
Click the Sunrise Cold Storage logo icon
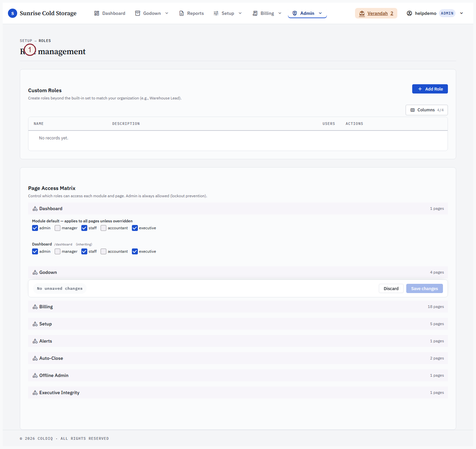13,13
